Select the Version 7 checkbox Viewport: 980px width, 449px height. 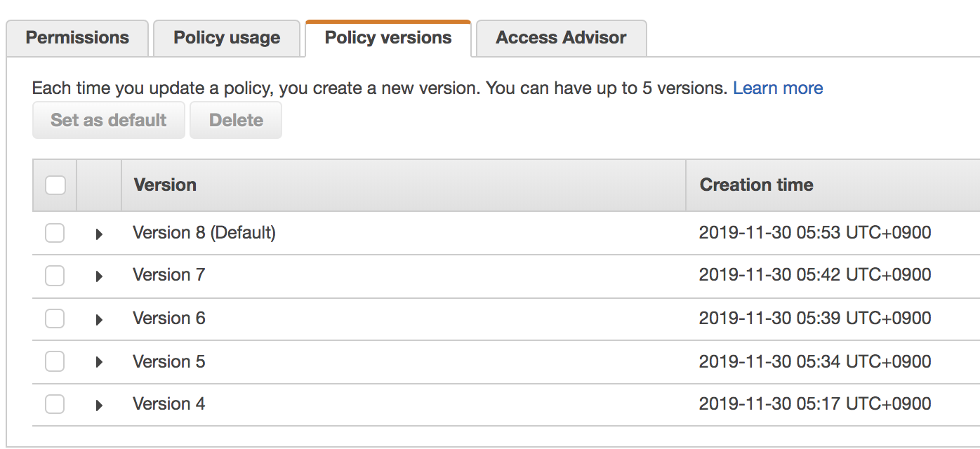click(x=55, y=276)
